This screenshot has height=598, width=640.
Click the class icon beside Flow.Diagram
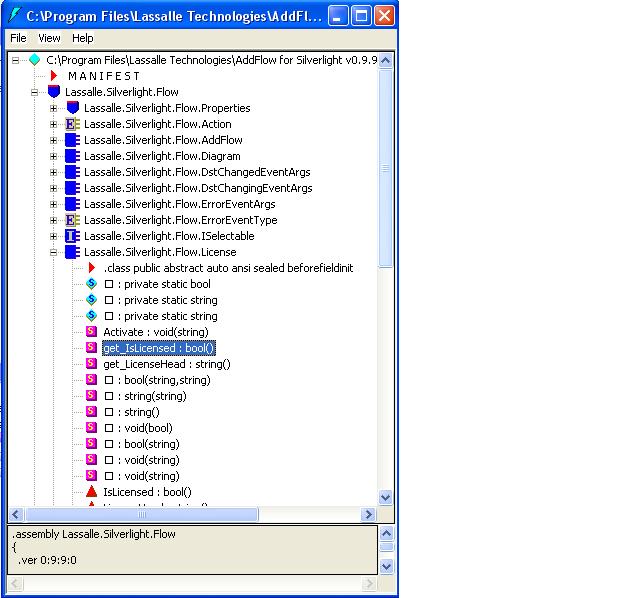coord(72,156)
